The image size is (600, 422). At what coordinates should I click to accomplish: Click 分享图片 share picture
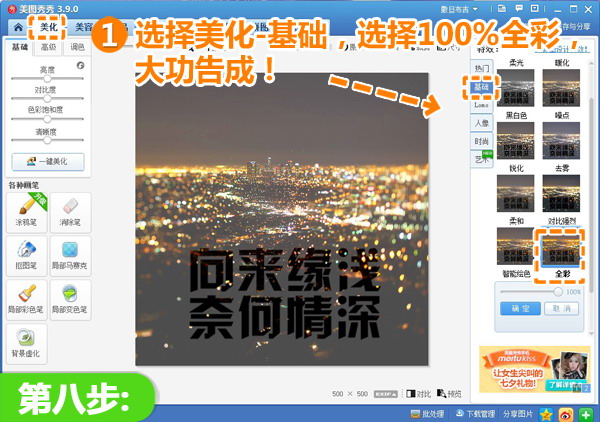point(518,414)
